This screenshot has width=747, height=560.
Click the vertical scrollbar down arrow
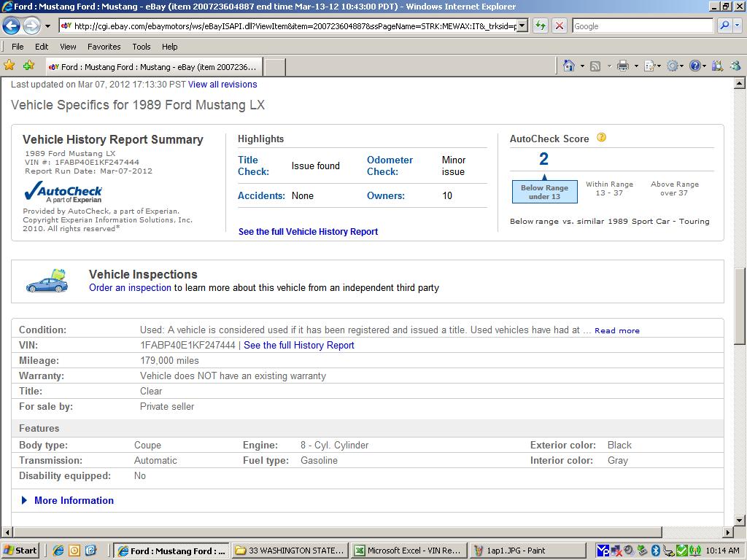click(740, 520)
